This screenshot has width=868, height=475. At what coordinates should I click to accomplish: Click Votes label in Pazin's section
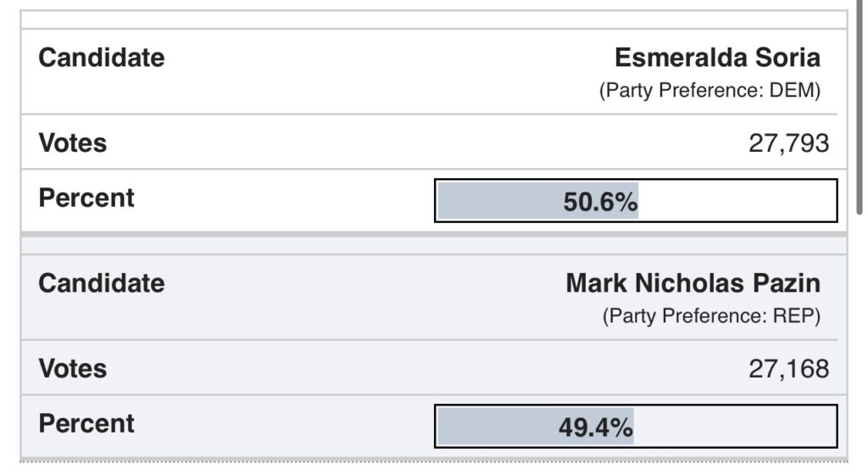coord(73,369)
